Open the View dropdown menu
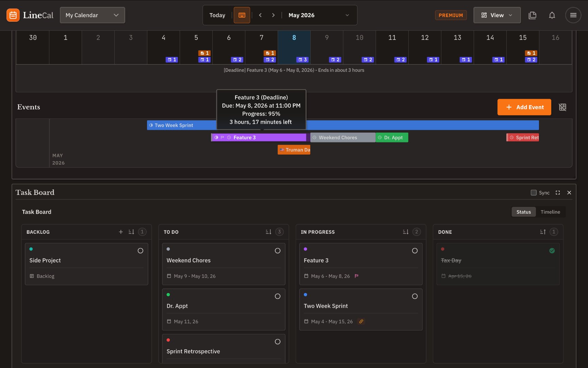588x368 pixels. point(497,15)
